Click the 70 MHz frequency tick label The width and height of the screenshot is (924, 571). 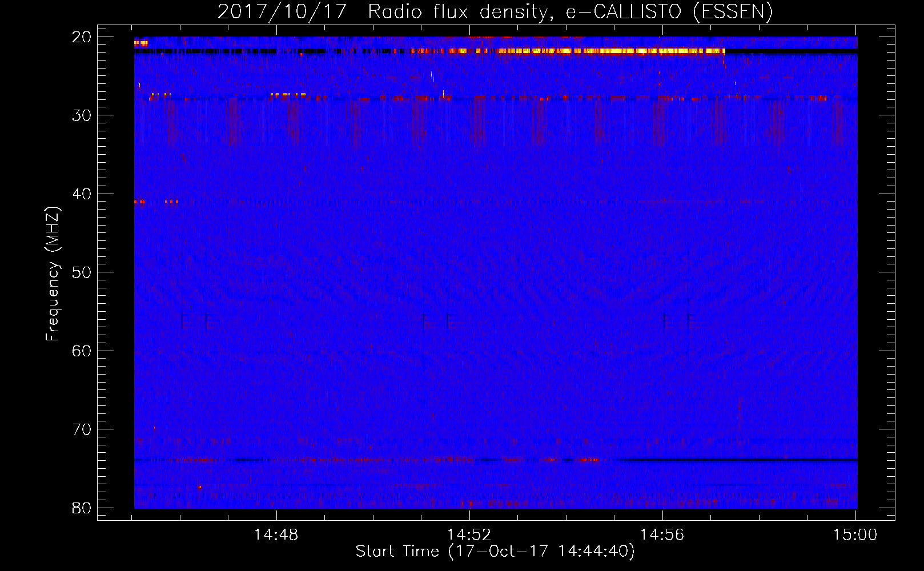[x=82, y=429]
